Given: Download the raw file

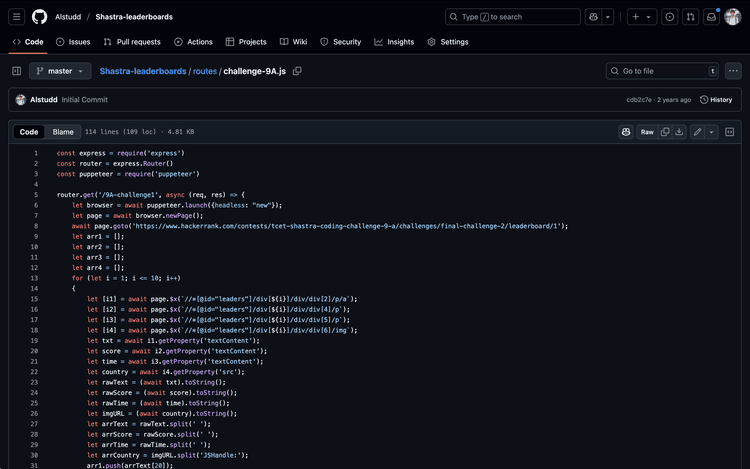Looking at the screenshot, I should click(x=680, y=132).
